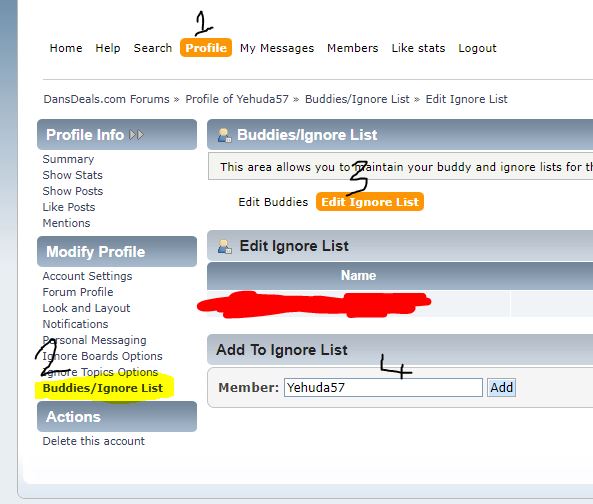Select the highlighted Profile menu tab
593x504 pixels.
(x=206, y=48)
